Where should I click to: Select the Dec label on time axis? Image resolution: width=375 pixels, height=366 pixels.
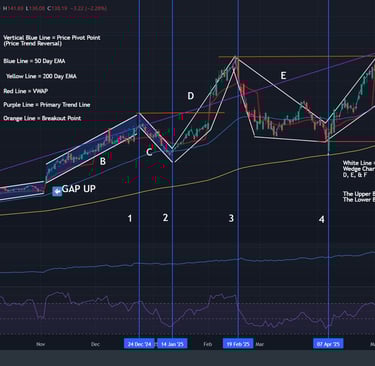pos(95,344)
